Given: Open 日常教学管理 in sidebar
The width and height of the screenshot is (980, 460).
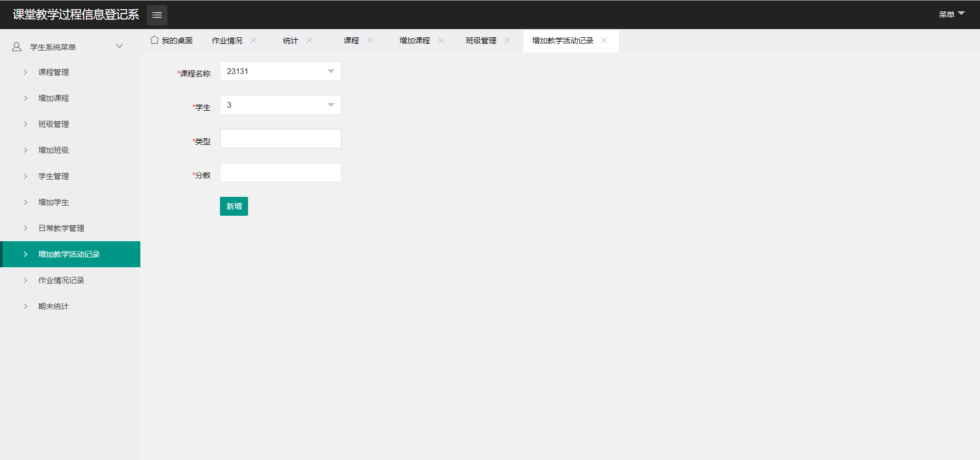Looking at the screenshot, I should point(70,228).
